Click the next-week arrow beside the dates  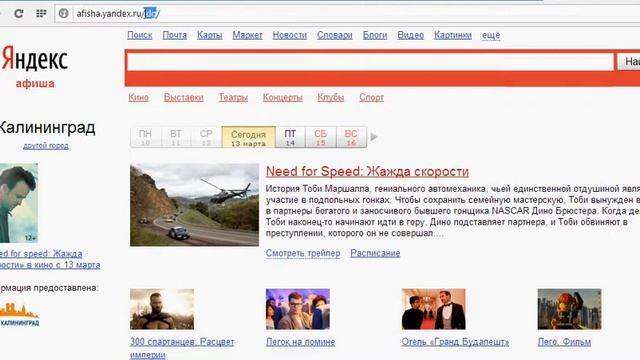point(373,137)
